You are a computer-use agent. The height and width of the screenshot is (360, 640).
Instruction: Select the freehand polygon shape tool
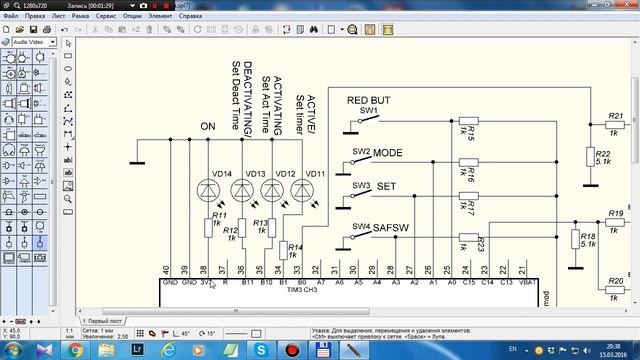68,82
